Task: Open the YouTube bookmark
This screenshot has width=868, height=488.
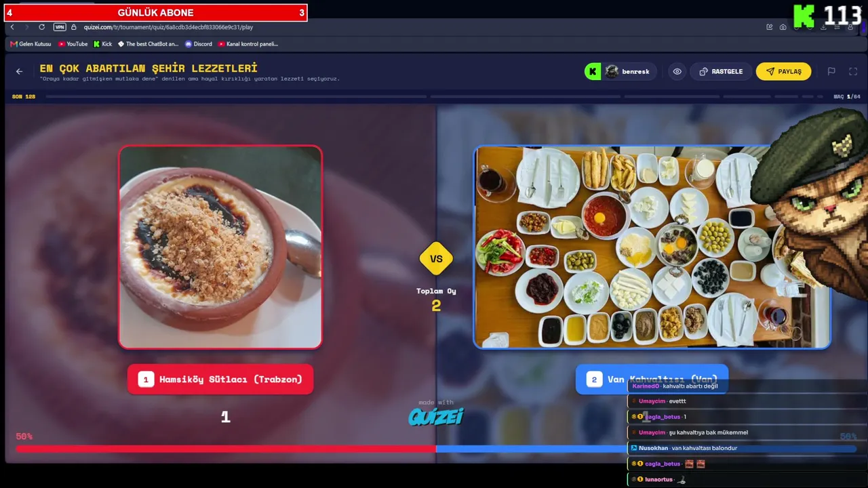Action: 73,44
